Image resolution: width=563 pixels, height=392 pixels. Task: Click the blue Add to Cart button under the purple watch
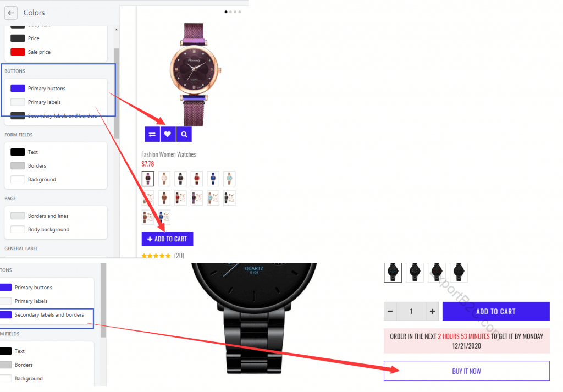coord(167,239)
